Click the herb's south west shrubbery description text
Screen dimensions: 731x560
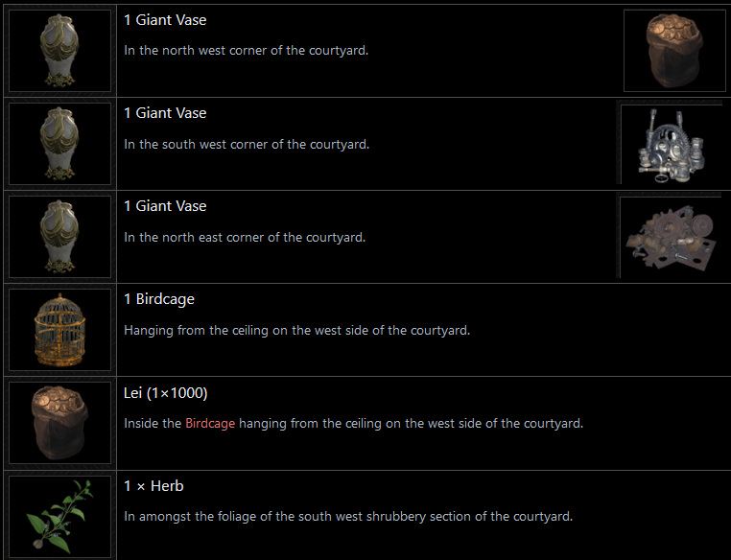click(348, 516)
